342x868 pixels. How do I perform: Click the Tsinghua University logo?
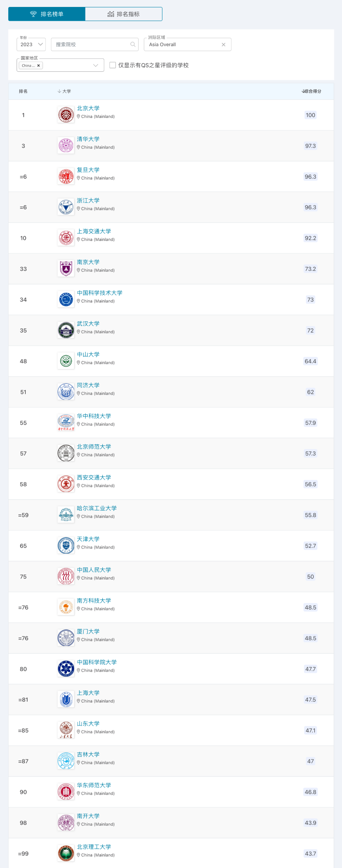(66, 145)
